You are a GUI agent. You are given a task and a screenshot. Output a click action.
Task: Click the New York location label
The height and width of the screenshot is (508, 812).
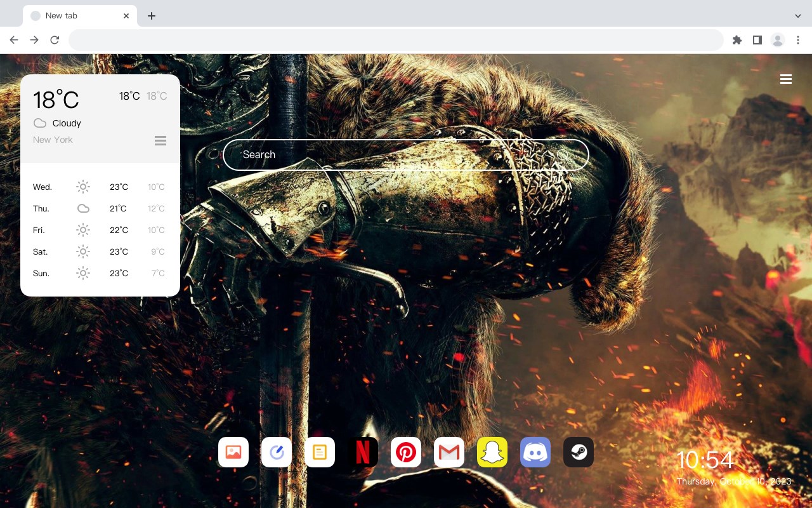click(x=53, y=140)
